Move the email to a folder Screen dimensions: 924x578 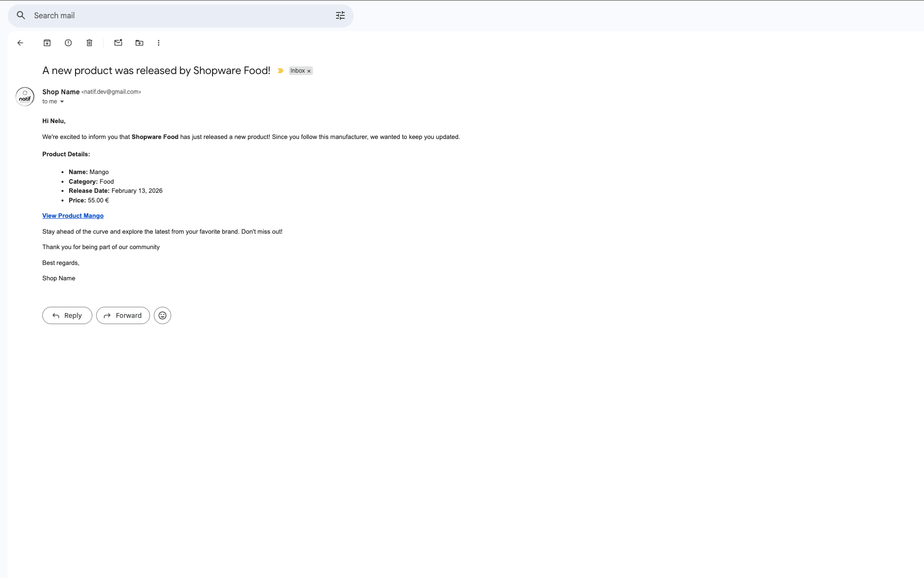click(x=139, y=43)
